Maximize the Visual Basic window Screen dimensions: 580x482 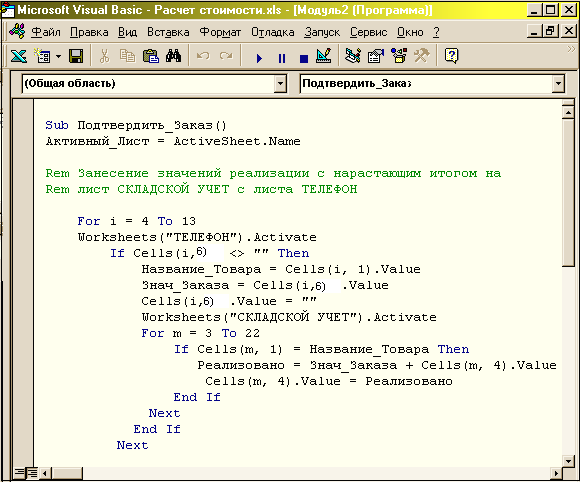tap(550, 10)
